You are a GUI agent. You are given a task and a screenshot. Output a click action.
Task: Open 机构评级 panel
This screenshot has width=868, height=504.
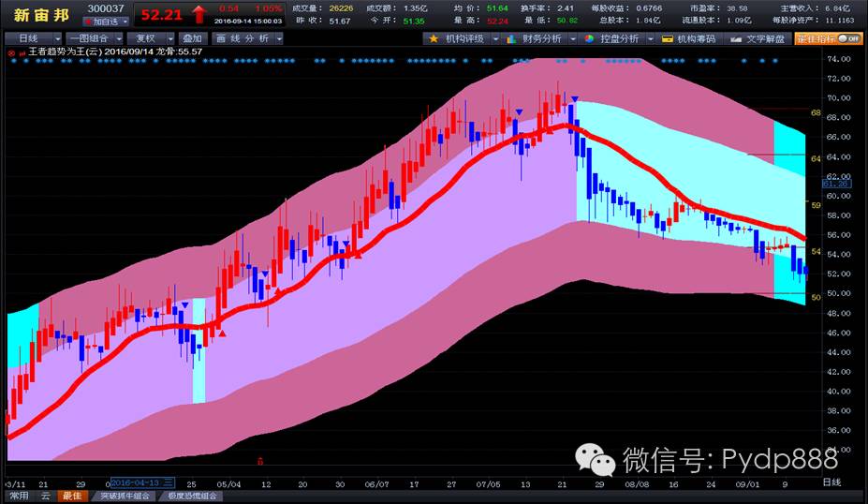464,38
